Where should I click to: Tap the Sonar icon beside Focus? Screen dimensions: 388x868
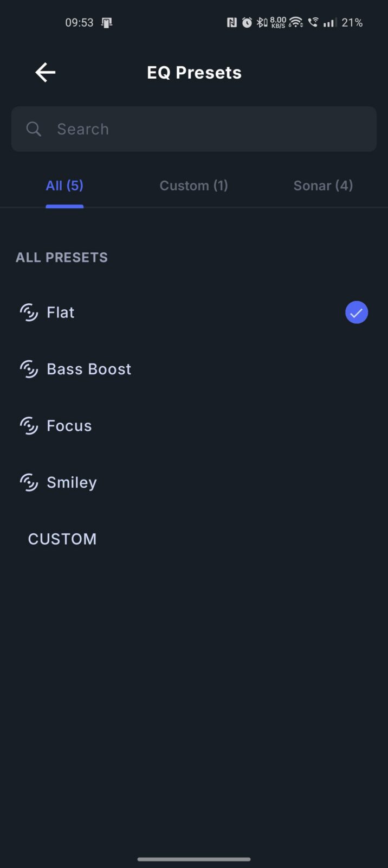tap(29, 426)
